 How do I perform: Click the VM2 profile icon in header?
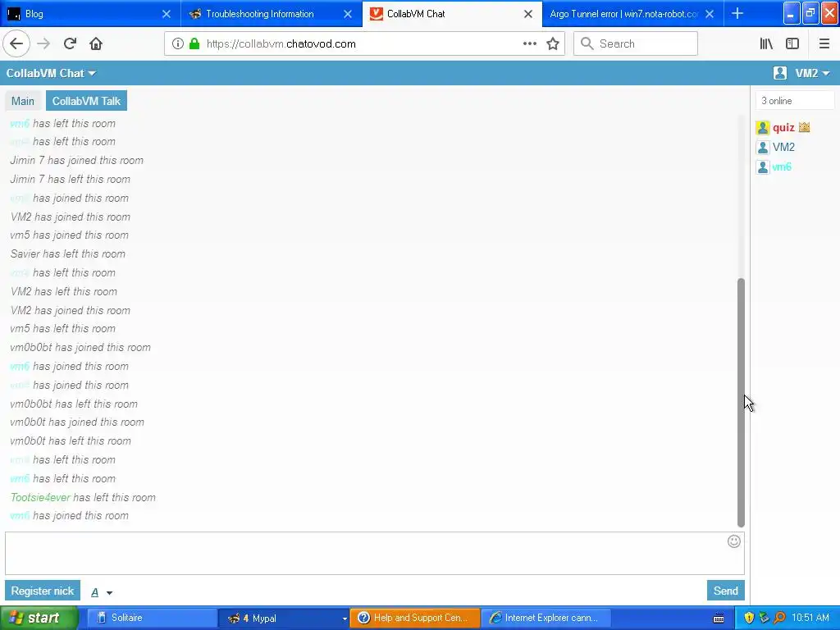pos(780,73)
